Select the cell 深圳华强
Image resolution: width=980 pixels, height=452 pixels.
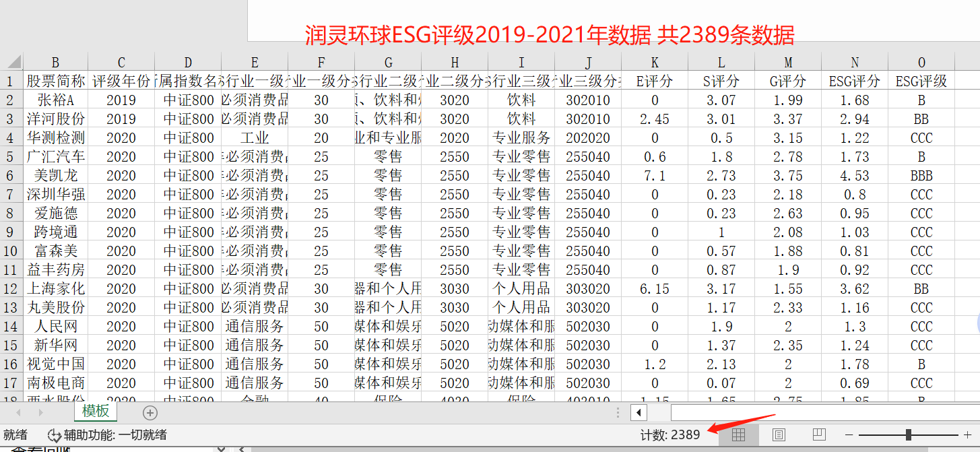(56, 195)
